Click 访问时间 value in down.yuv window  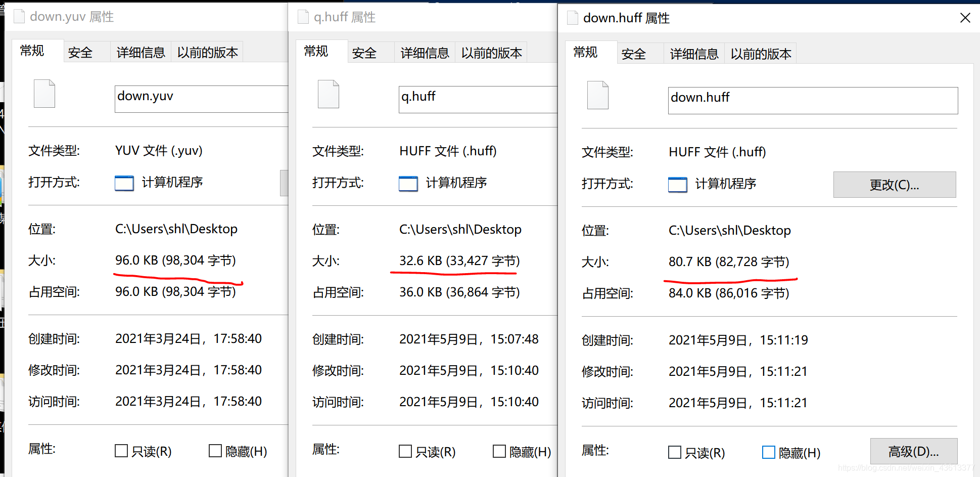tap(189, 401)
